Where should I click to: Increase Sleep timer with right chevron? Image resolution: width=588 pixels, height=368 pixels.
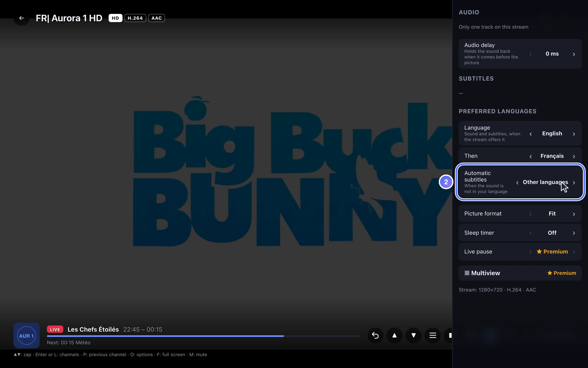tap(574, 233)
